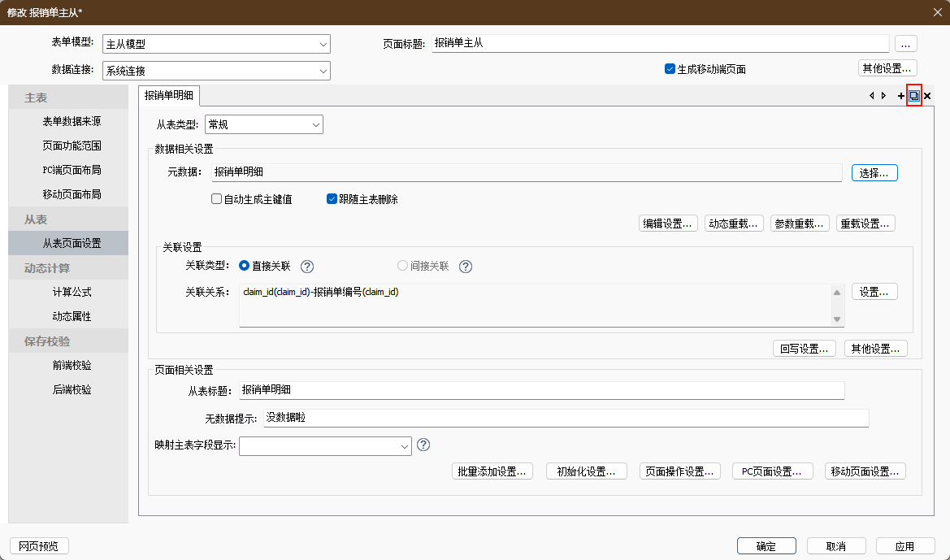
Task: Click help icon next to 直接关联
Action: 307,267
